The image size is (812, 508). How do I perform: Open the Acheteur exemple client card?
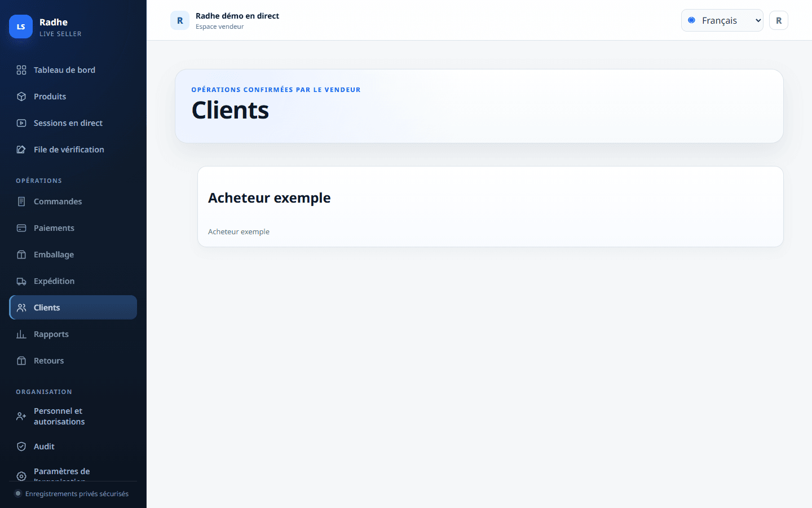coord(491,207)
